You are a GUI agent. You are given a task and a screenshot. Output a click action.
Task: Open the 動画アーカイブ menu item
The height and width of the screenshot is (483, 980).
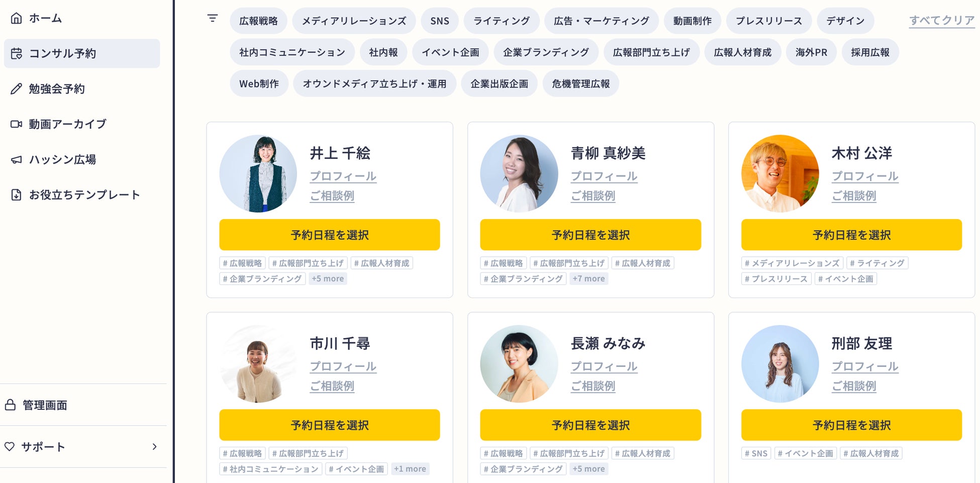pos(67,124)
